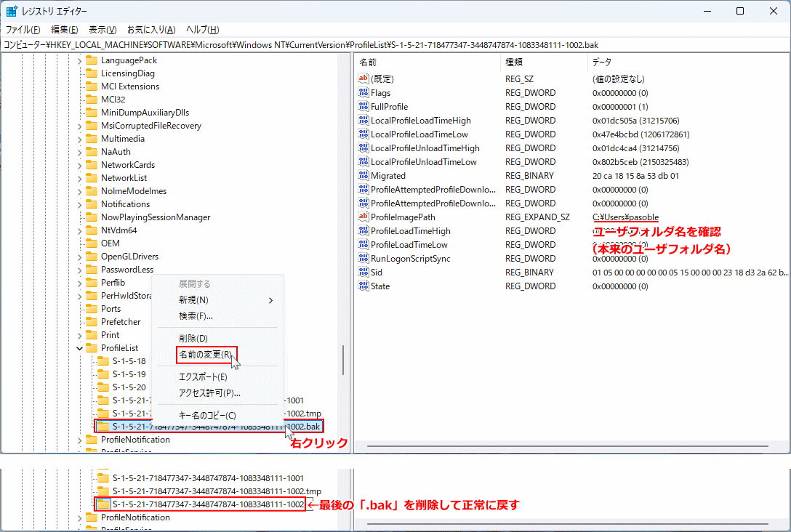Click the icon next to FullProfile value
The width and height of the screenshot is (791, 532).
(364, 106)
